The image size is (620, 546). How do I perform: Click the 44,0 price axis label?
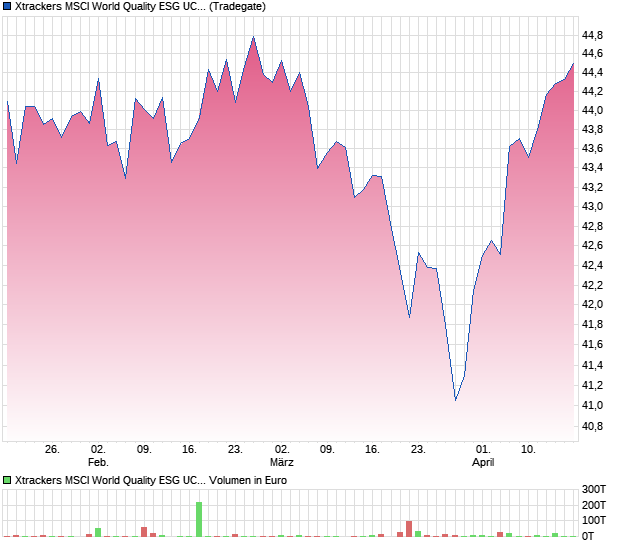point(592,110)
